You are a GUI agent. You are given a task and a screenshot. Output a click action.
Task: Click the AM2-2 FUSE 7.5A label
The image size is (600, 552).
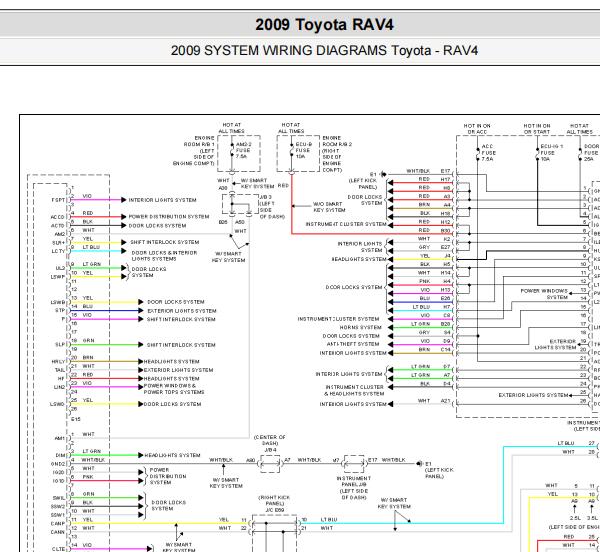244,150
